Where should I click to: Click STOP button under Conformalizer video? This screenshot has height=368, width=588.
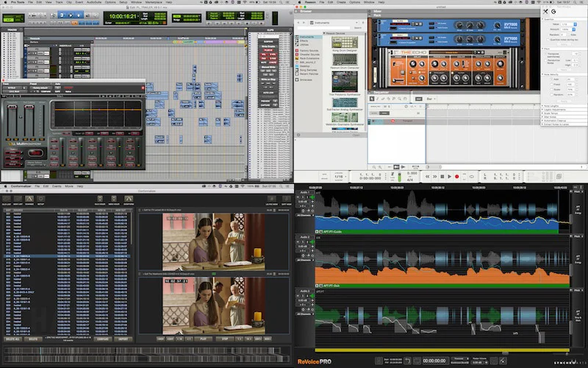(225, 339)
